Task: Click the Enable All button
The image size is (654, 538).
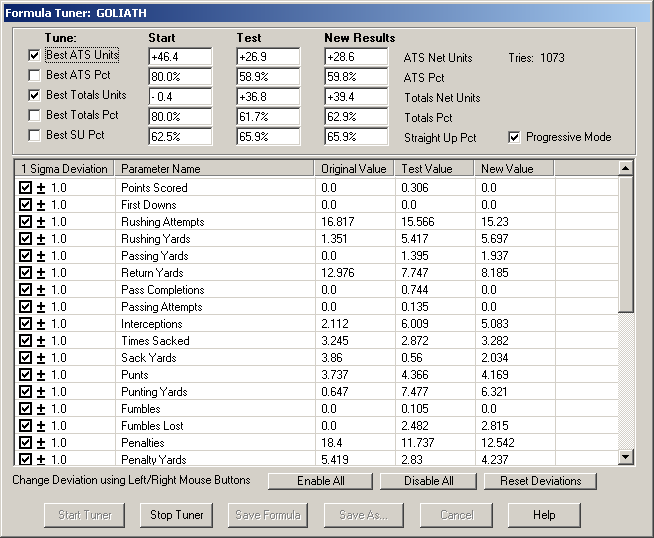Action: (320, 481)
